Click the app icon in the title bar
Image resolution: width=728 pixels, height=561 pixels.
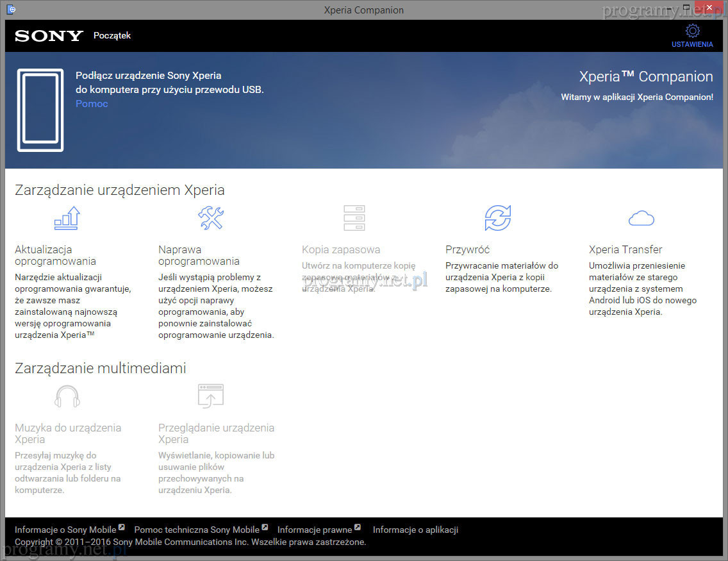coord(11,10)
